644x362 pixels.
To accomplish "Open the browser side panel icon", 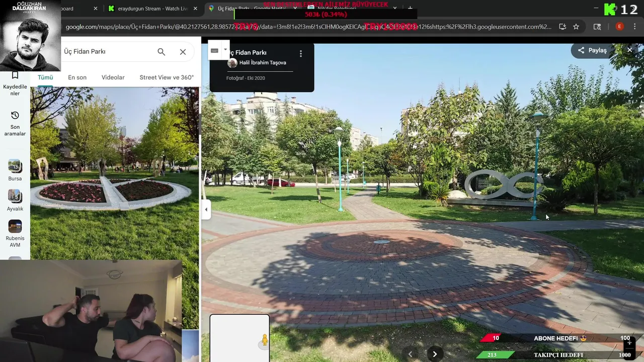I will [597, 27].
